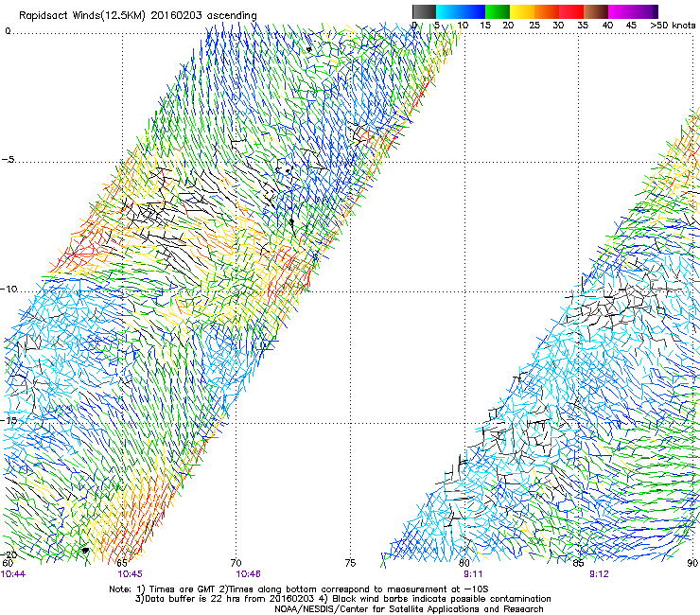The height and width of the screenshot is (615, 700).
Task: Click the '20' label under the color scale
Action: [x=509, y=26]
